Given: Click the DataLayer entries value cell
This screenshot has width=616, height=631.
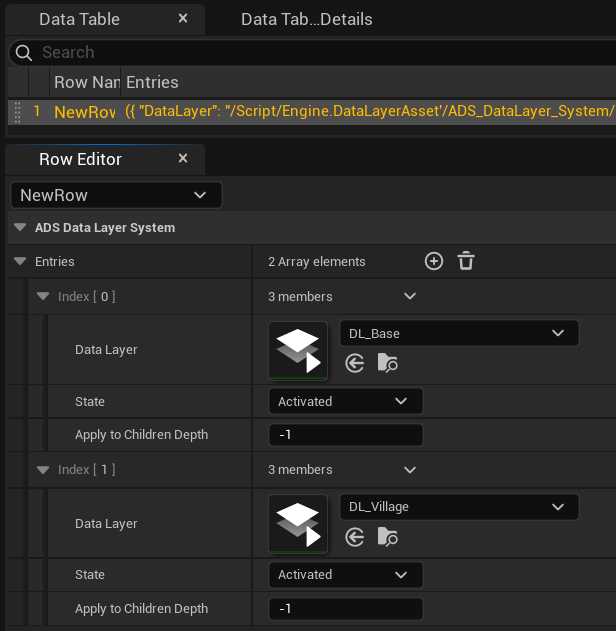Looking at the screenshot, I should pyautogui.click(x=370, y=111).
